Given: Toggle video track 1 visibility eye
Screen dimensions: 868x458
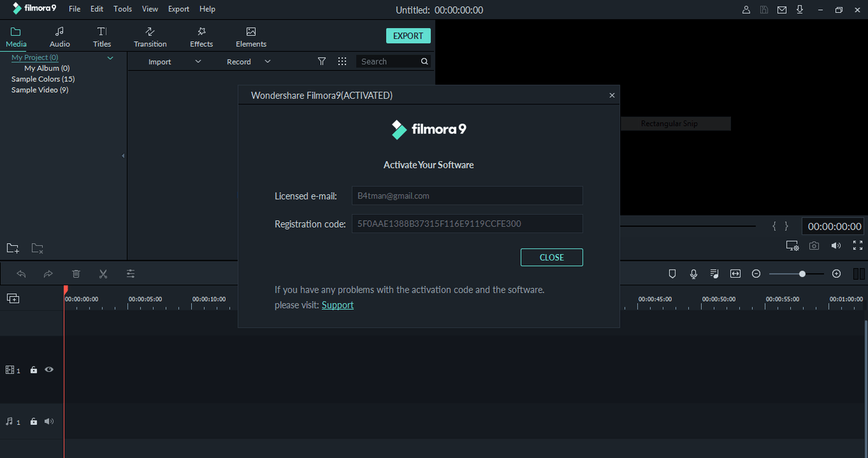Looking at the screenshot, I should pyautogui.click(x=49, y=370).
